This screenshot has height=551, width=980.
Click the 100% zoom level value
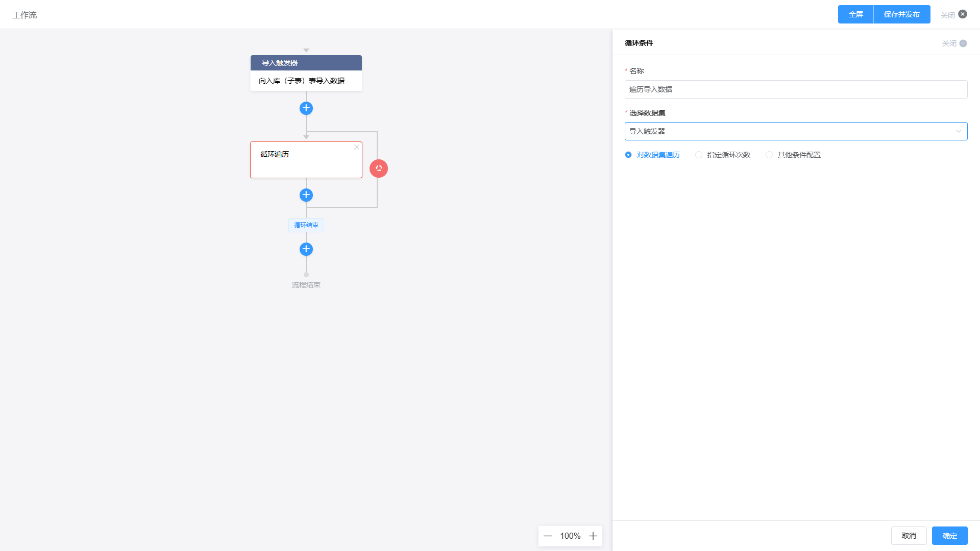(x=570, y=536)
